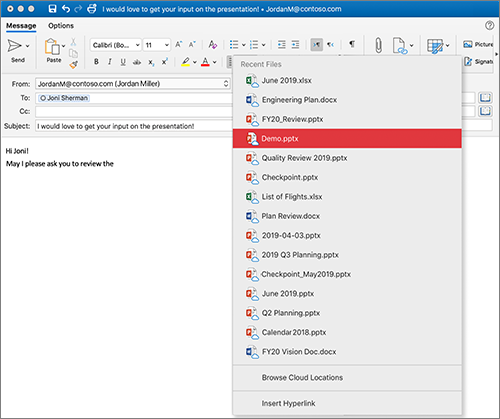This screenshot has height=419, width=500.
Task: Click the Signature button
Action: pyautogui.click(x=479, y=62)
